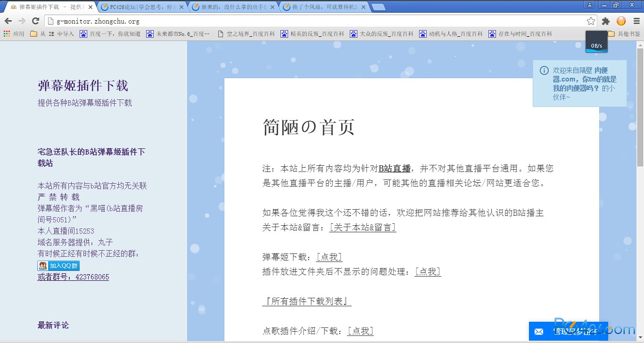644x343 pixels.
Task: Click the vertical scrollbar thumb
Action: [640, 107]
